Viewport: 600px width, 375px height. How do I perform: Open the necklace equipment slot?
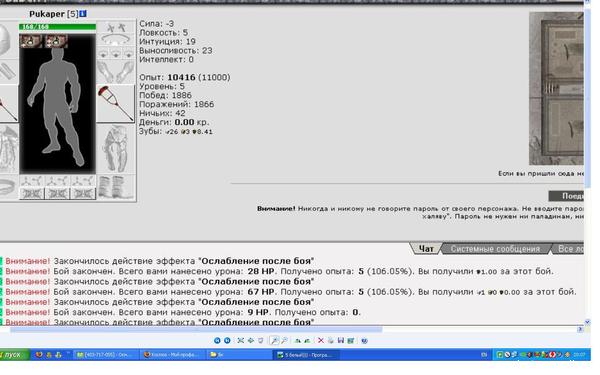tap(116, 39)
